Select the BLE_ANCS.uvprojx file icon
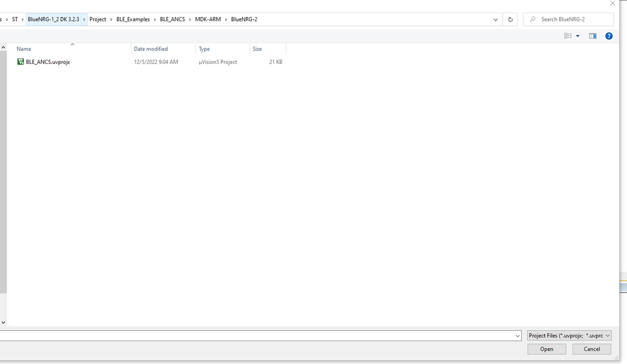Screen dimensions: 627x364 [20, 62]
